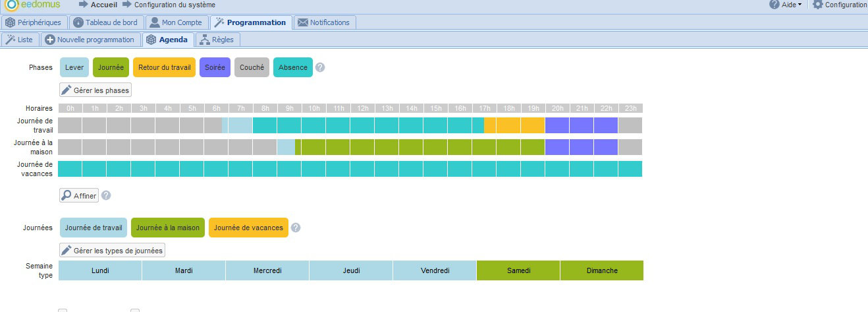The width and height of the screenshot is (868, 312).
Task: Open the Tableau de bord tab
Action: pyautogui.click(x=105, y=22)
